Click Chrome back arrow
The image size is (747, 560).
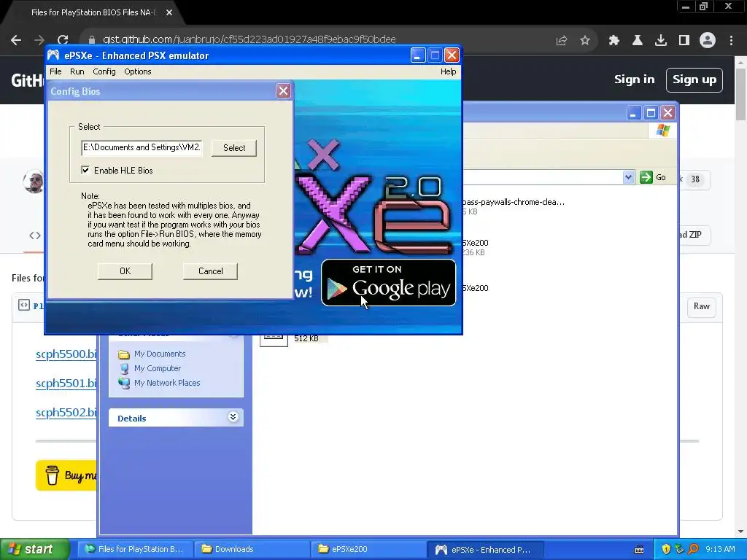pyautogui.click(x=16, y=41)
